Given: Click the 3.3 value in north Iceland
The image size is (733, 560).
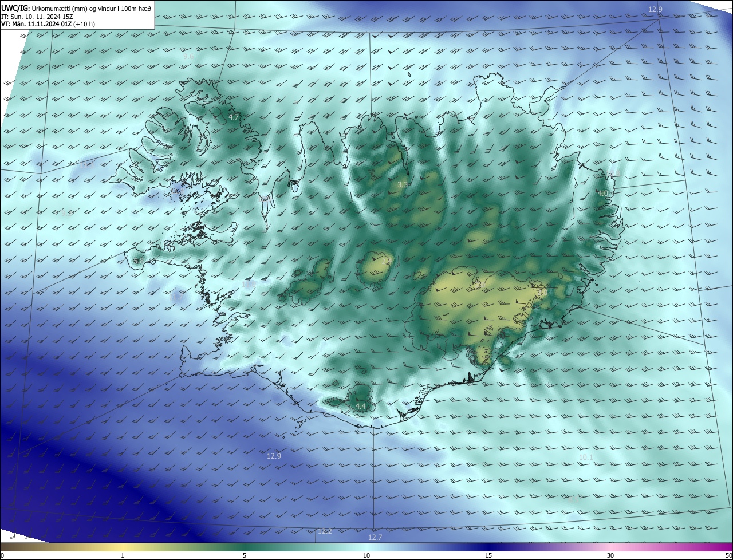Looking at the screenshot, I should coord(403,184).
